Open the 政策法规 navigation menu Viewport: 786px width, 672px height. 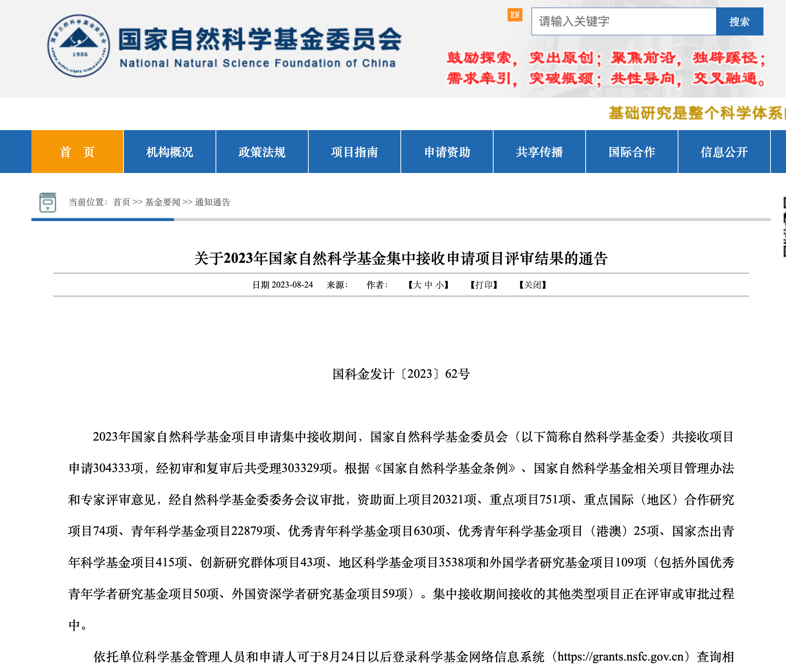point(262,152)
